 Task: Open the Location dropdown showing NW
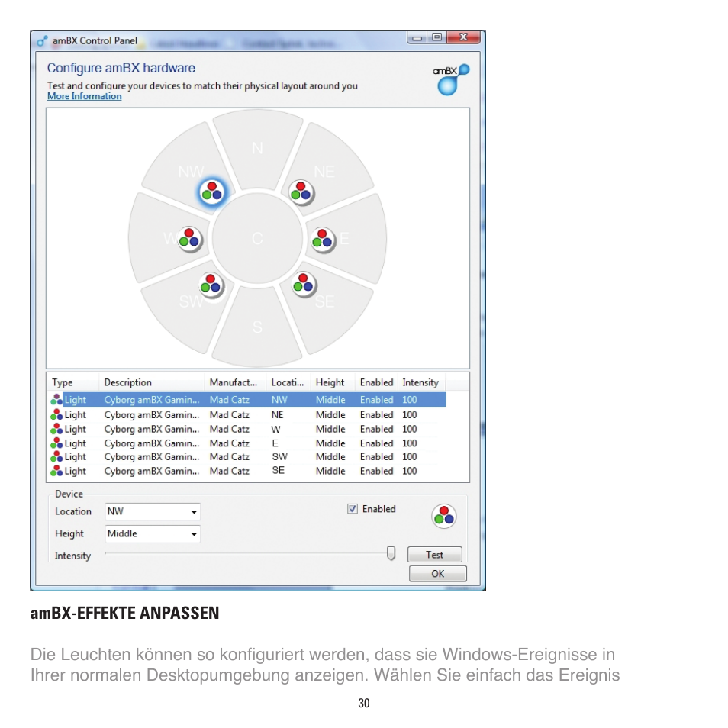(x=153, y=511)
